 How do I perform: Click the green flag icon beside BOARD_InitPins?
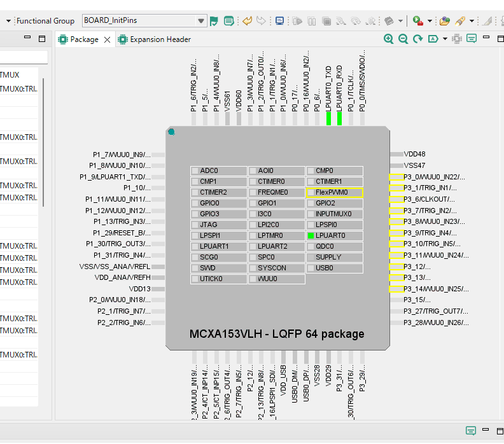tap(214, 21)
